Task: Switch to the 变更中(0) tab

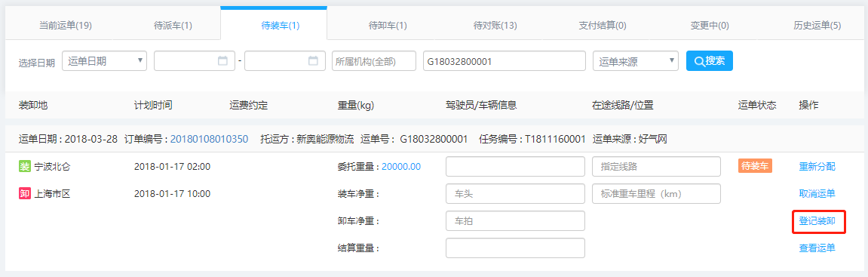Action: coord(710,26)
